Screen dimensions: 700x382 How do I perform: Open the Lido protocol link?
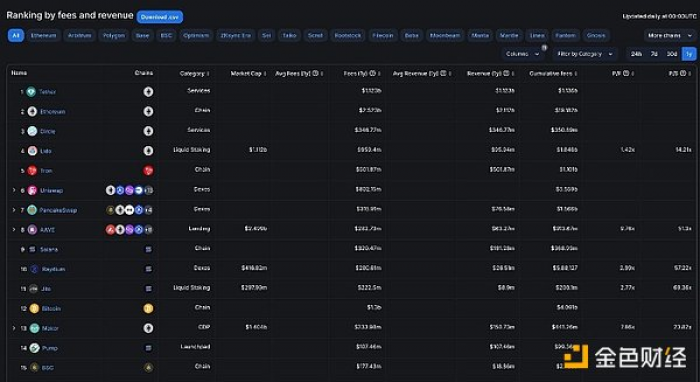(x=46, y=151)
